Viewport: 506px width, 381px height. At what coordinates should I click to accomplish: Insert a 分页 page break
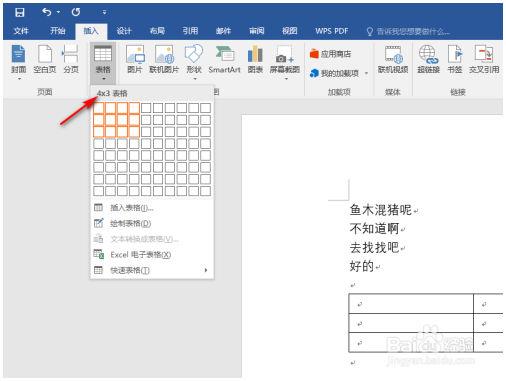(x=71, y=59)
